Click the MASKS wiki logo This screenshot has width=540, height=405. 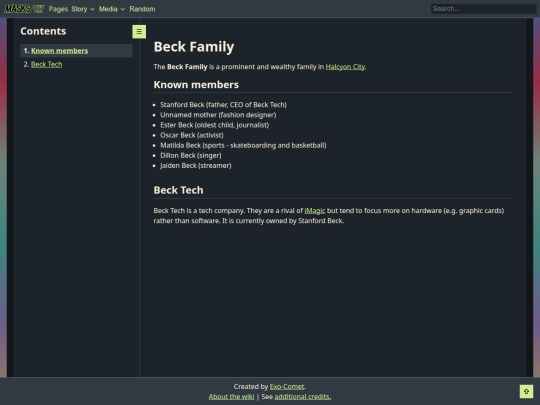coord(24,9)
